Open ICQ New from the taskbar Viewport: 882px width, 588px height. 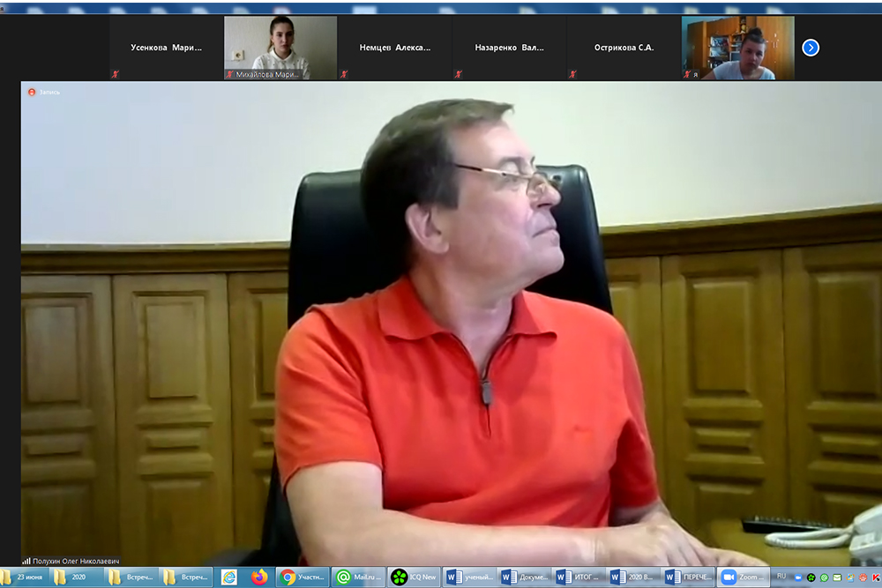click(x=413, y=577)
